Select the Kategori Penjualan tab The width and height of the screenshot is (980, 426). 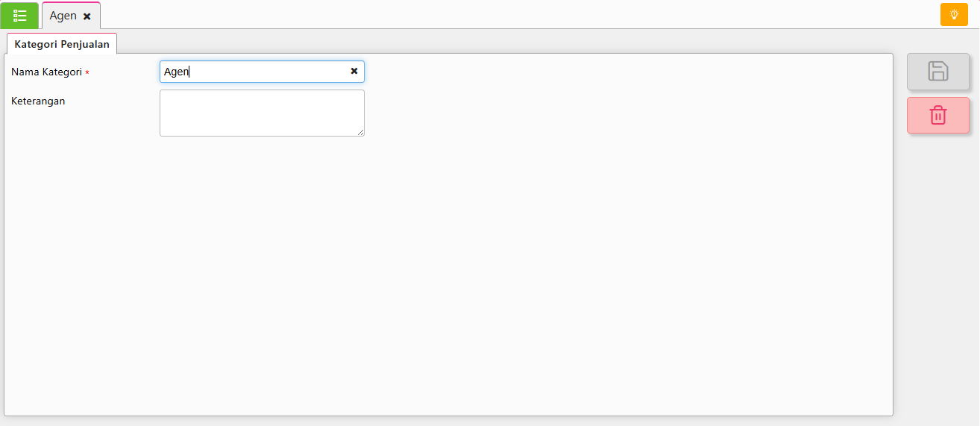point(62,44)
